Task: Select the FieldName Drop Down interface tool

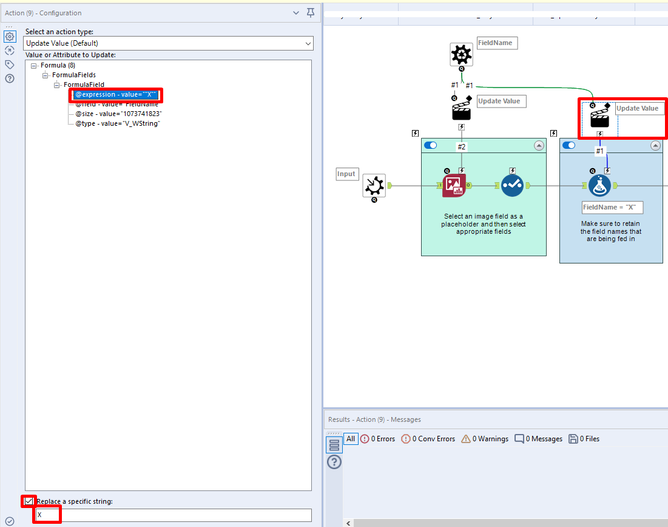Action: tap(461, 55)
